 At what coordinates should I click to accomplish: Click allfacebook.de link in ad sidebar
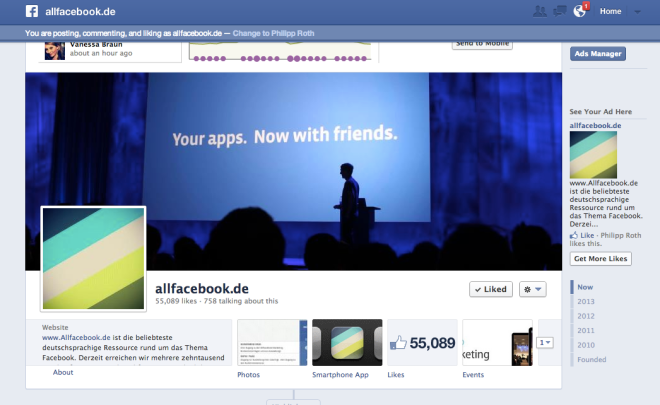tap(595, 125)
